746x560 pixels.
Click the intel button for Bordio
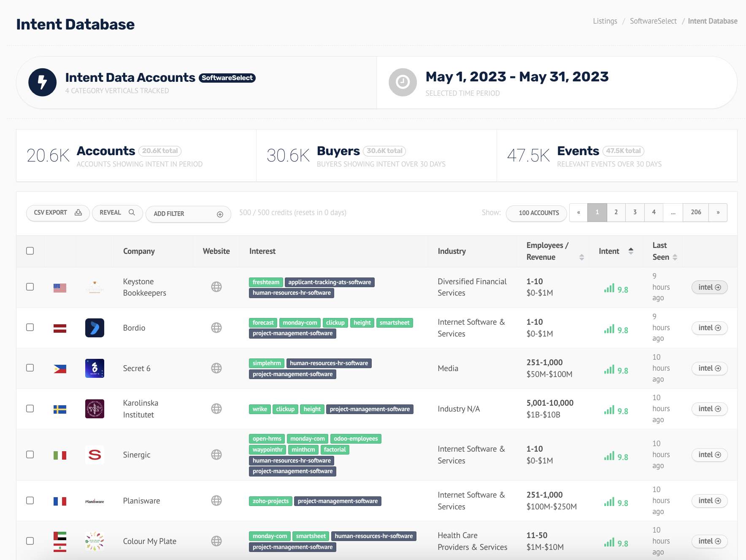[x=709, y=328]
